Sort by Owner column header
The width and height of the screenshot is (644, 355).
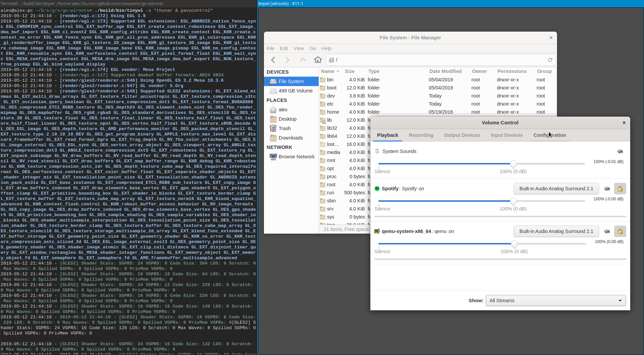coord(482,71)
